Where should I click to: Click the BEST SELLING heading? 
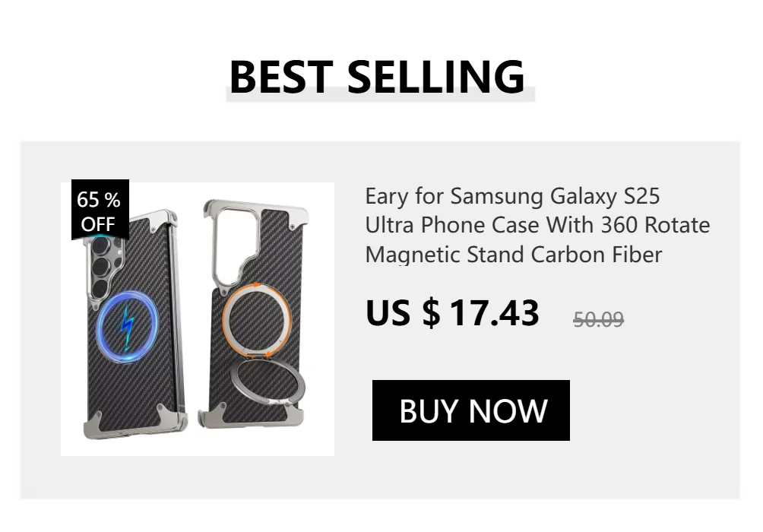pyautogui.click(x=377, y=76)
